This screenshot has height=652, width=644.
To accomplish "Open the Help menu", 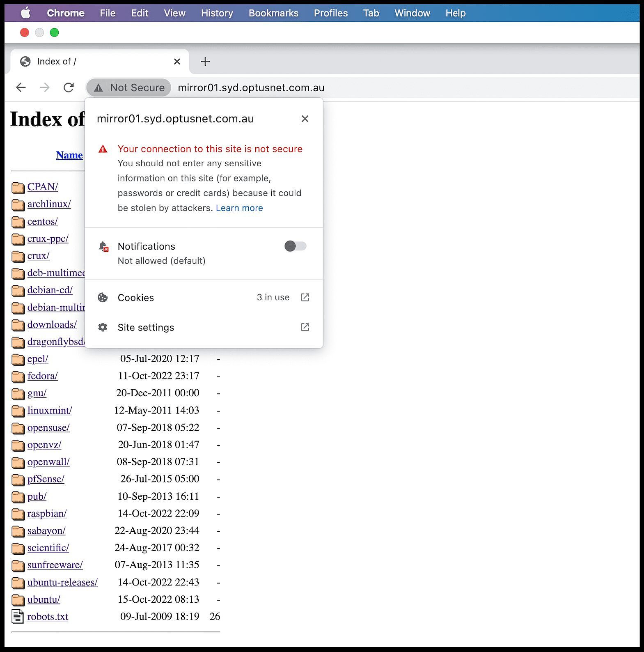I will tap(456, 13).
